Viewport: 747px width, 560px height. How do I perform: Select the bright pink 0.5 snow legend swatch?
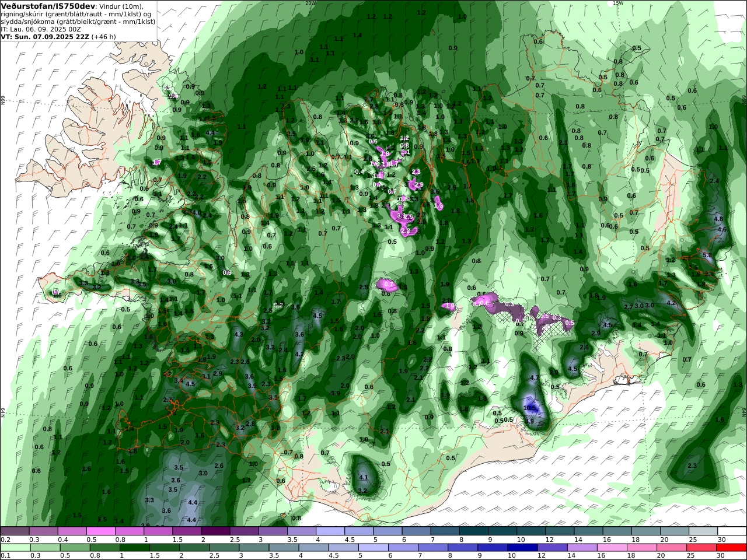click(101, 531)
